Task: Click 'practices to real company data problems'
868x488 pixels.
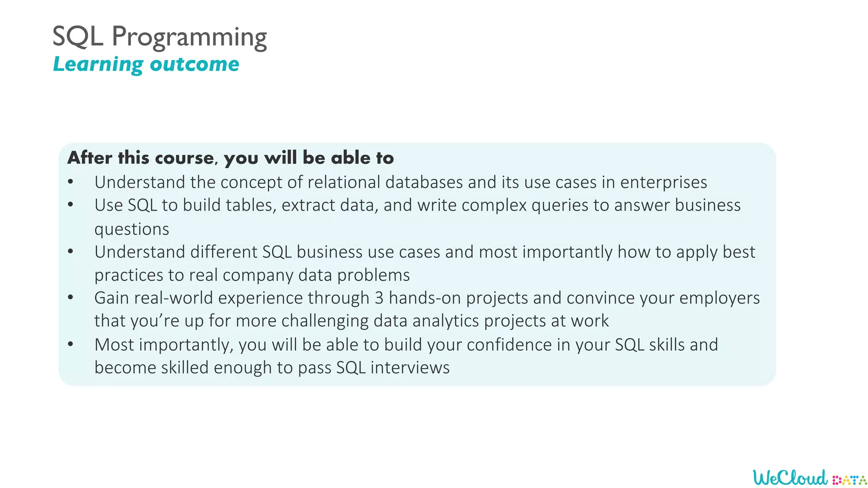Action: point(252,275)
